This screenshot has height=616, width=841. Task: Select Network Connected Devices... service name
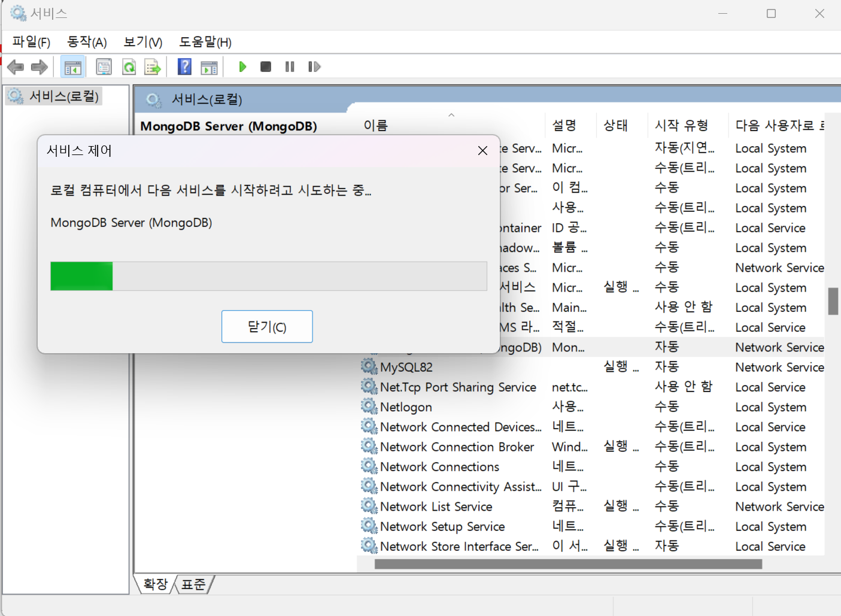pos(460,427)
